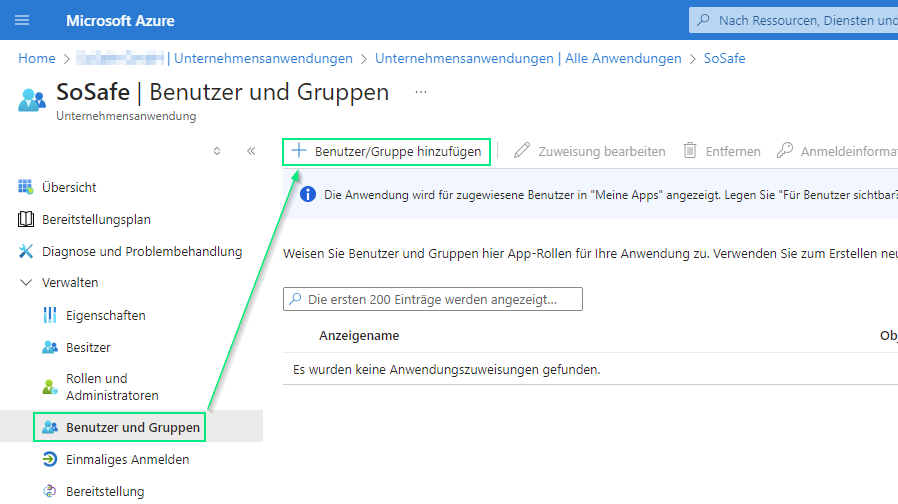Click the Bereitstellung sync icon
The image size is (898, 504).
(x=50, y=491)
